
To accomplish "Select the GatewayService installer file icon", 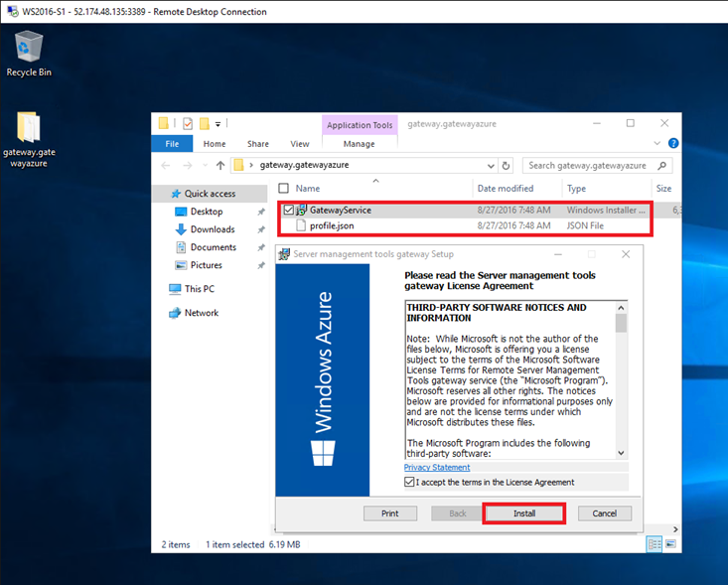I will (302, 210).
